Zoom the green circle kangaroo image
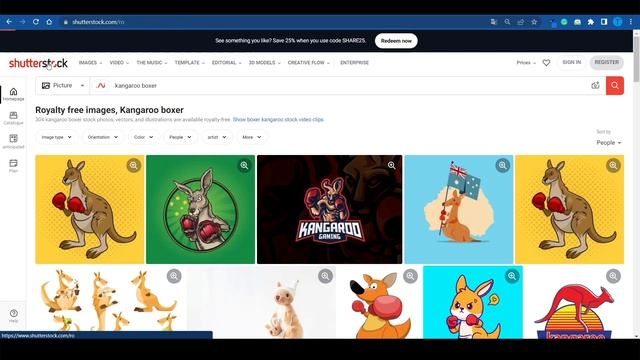Screen dimensions: 640x360 (244, 165)
